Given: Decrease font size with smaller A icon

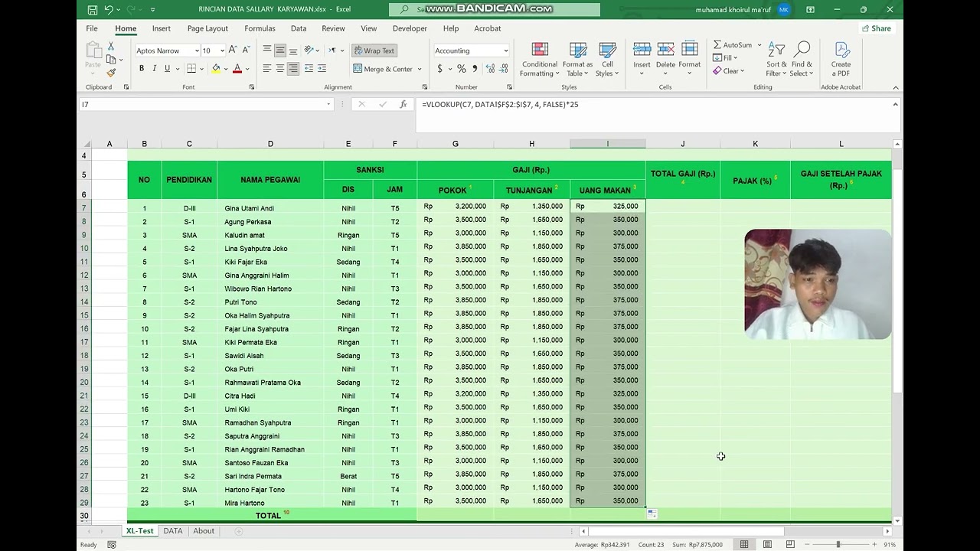Looking at the screenshot, I should [x=245, y=51].
